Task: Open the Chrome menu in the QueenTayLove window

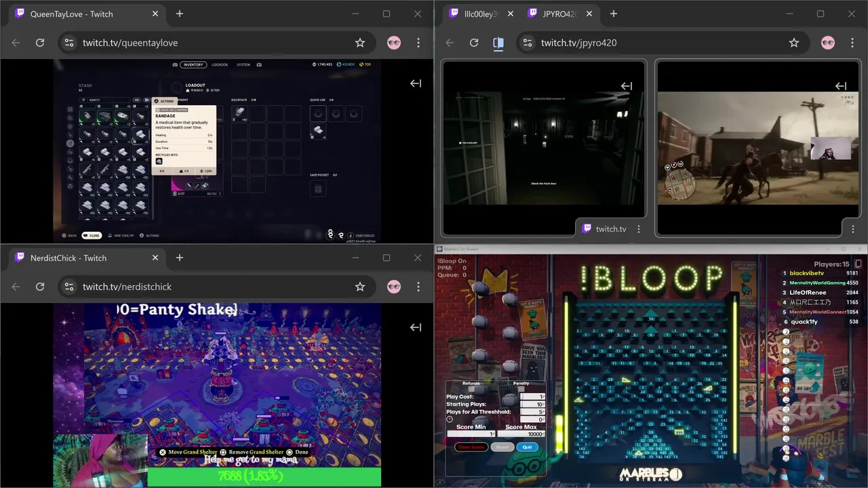Action: (418, 43)
